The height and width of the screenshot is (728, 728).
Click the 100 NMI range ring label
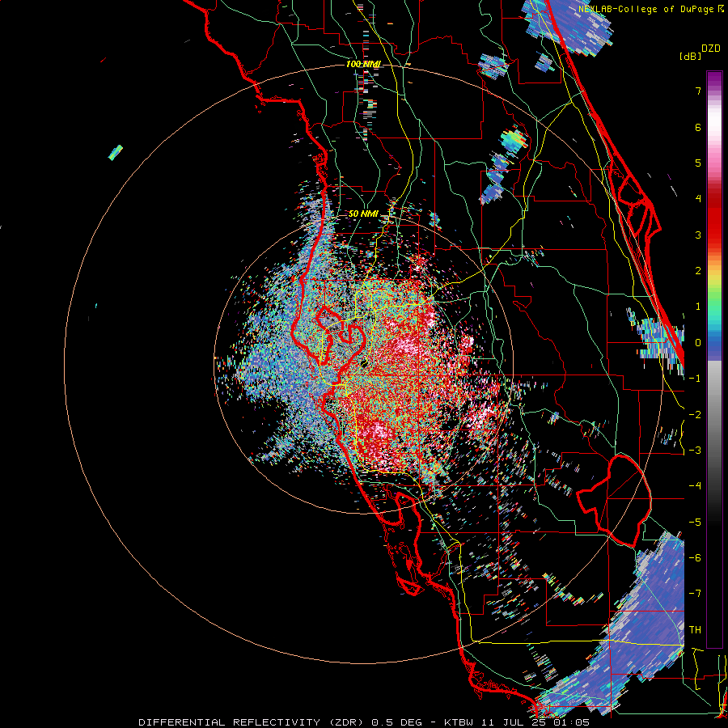[x=363, y=64]
